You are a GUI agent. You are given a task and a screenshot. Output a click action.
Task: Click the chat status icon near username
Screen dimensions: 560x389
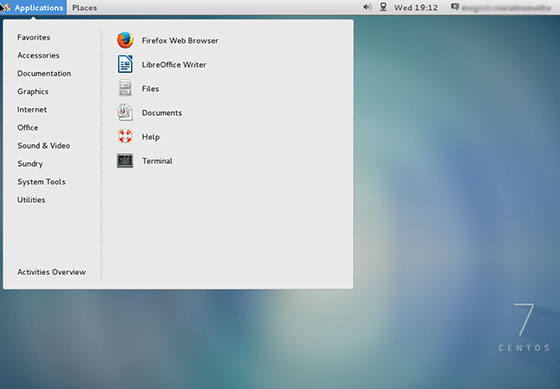455,7
